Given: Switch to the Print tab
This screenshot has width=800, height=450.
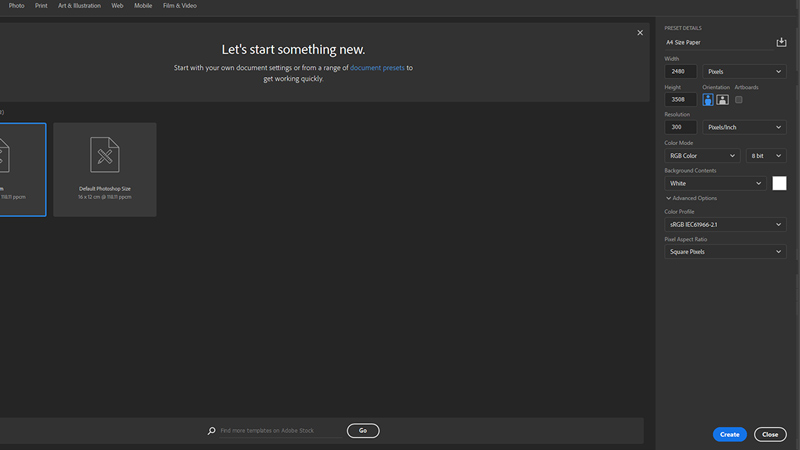Looking at the screenshot, I should (41, 6).
